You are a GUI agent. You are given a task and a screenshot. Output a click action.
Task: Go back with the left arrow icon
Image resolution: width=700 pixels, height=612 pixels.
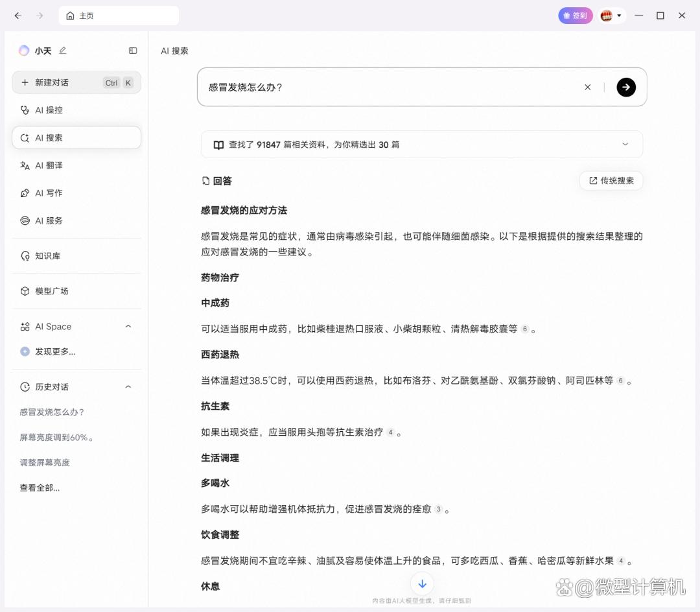point(18,16)
